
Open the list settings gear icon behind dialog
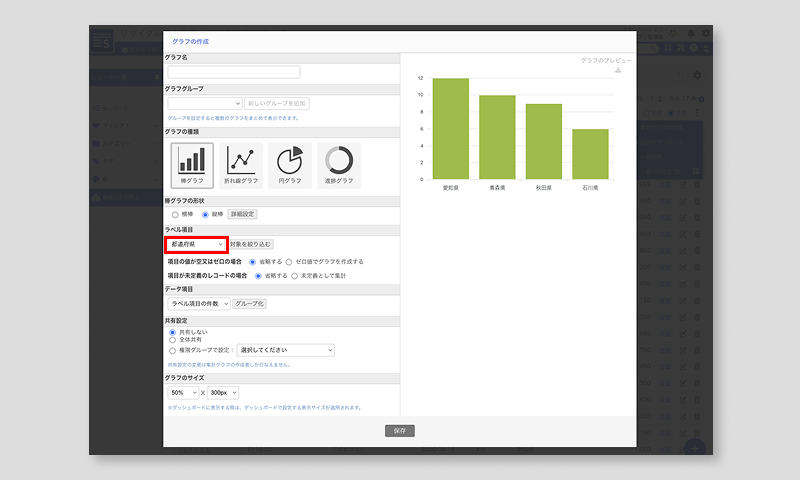697,75
